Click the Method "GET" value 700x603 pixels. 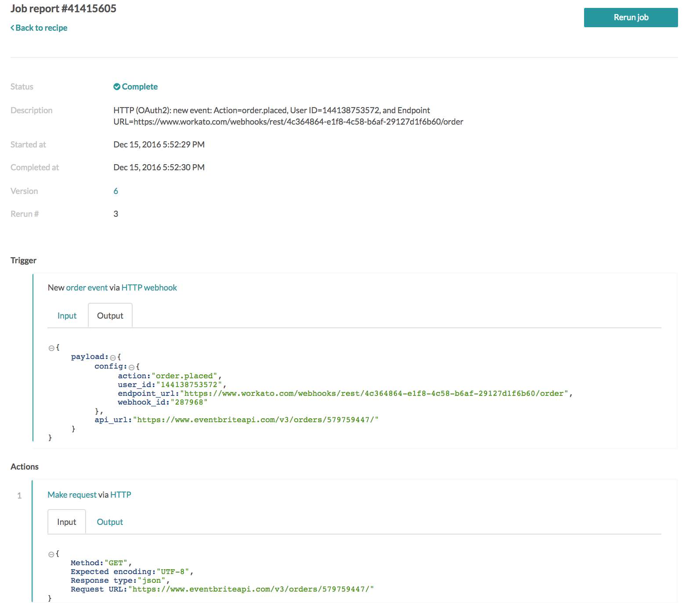click(x=116, y=563)
